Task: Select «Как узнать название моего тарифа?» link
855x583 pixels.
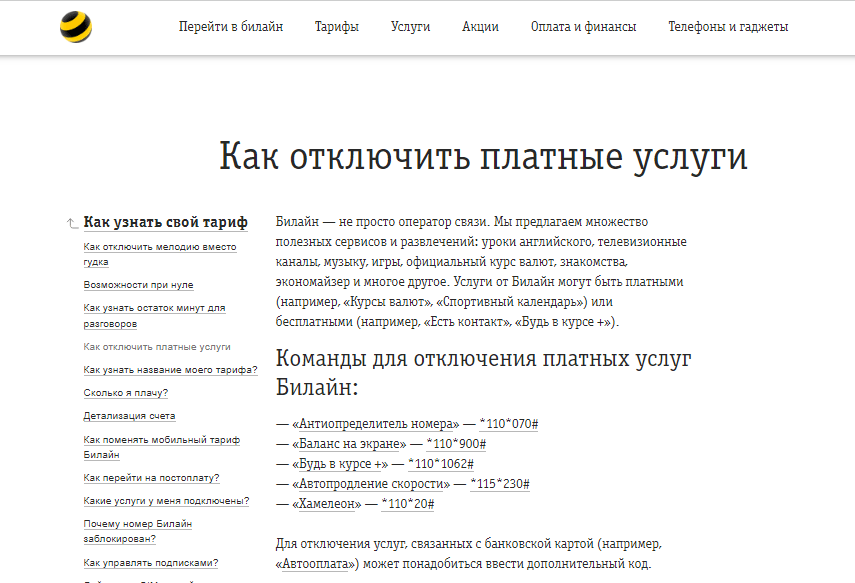Action: (x=170, y=370)
